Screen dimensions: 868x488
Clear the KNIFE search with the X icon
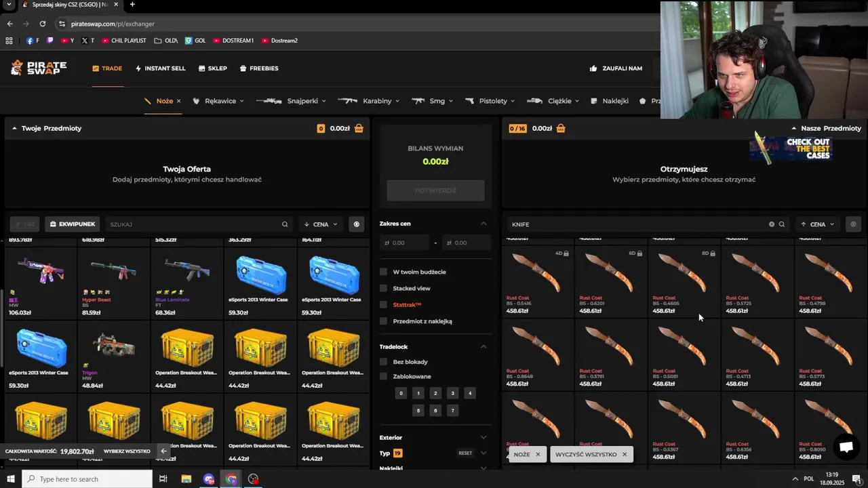coord(772,224)
